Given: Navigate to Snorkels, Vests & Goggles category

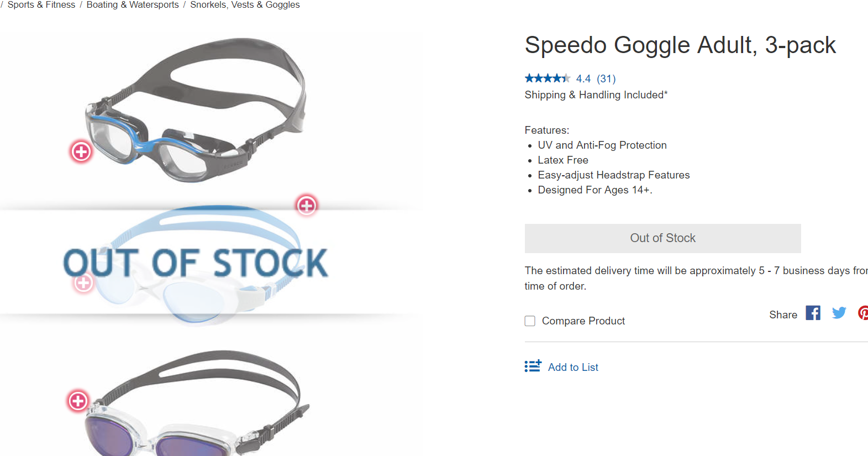Looking at the screenshot, I should click(245, 5).
